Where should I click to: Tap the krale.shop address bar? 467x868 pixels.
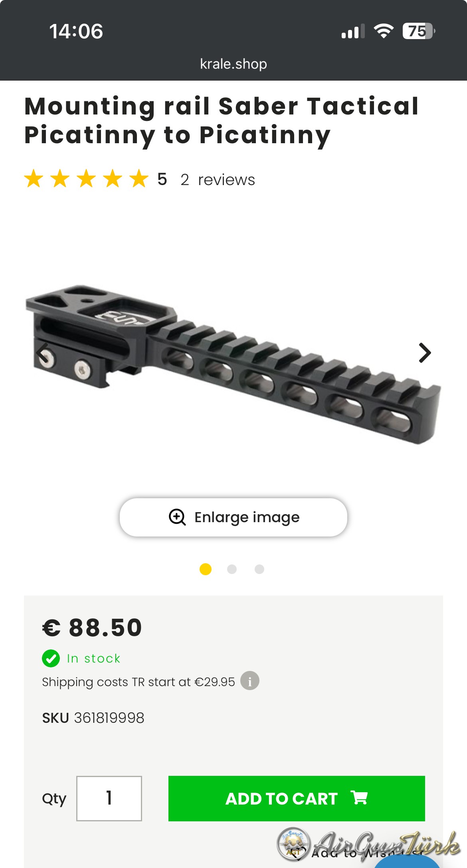234,64
